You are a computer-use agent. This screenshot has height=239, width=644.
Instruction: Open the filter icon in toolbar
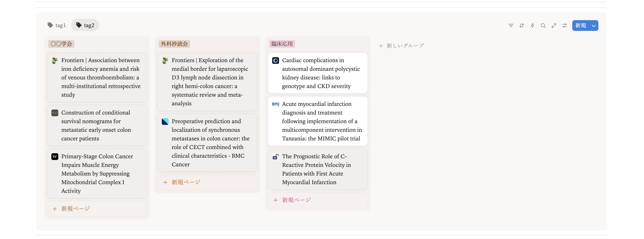pos(511,26)
